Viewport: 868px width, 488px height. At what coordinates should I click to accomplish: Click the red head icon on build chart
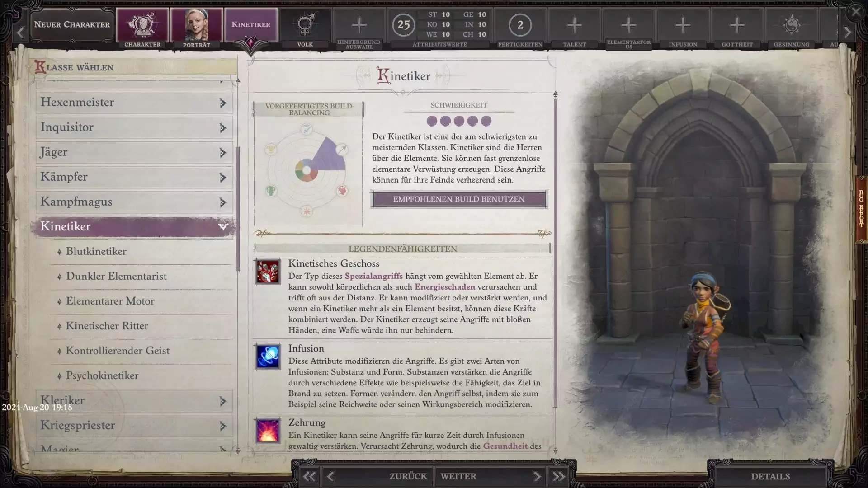point(342,191)
